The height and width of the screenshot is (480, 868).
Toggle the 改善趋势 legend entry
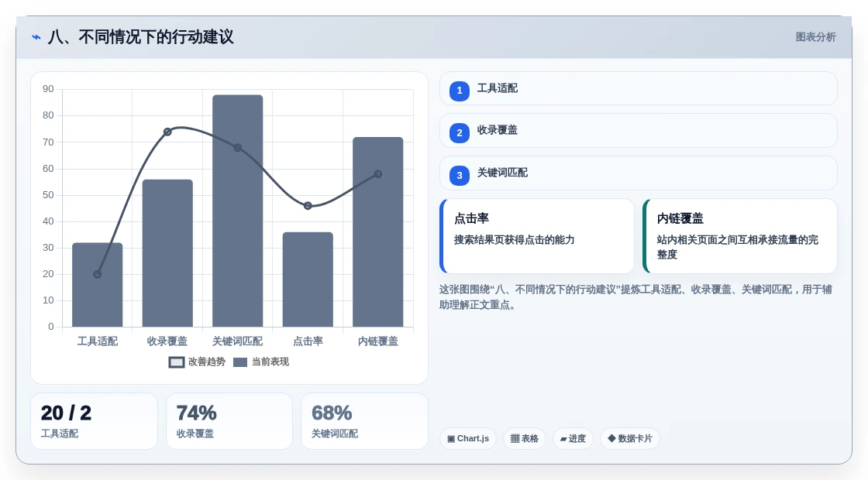tap(197, 362)
